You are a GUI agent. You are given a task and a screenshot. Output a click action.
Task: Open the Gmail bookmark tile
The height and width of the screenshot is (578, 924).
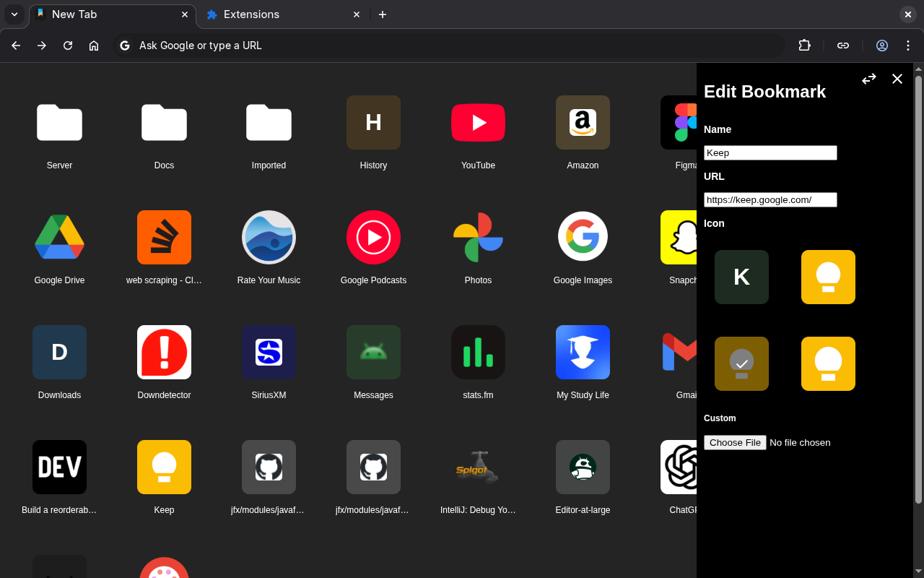679,353
